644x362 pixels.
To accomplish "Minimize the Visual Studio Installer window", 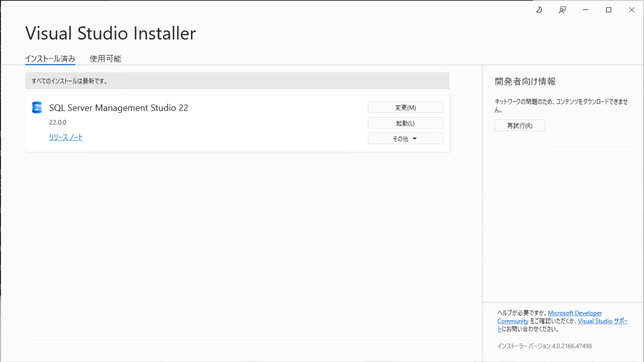I will 585,10.
